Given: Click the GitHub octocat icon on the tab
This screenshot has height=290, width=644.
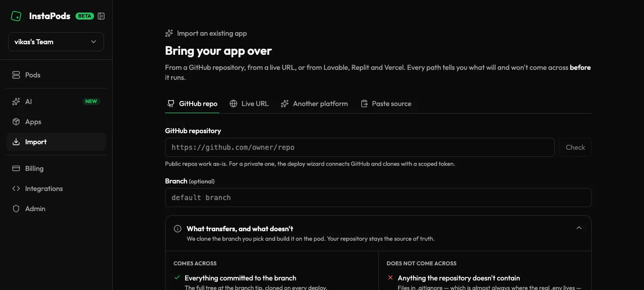Looking at the screenshot, I should (171, 104).
